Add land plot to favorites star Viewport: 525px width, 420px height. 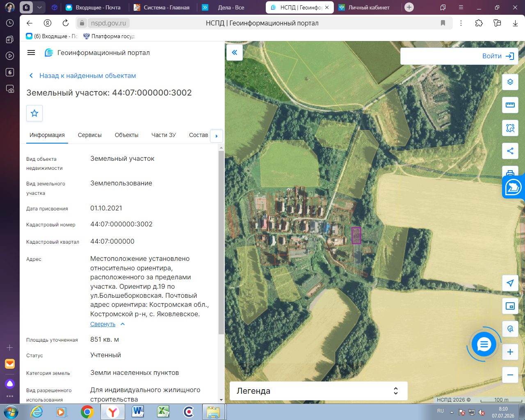tap(34, 113)
